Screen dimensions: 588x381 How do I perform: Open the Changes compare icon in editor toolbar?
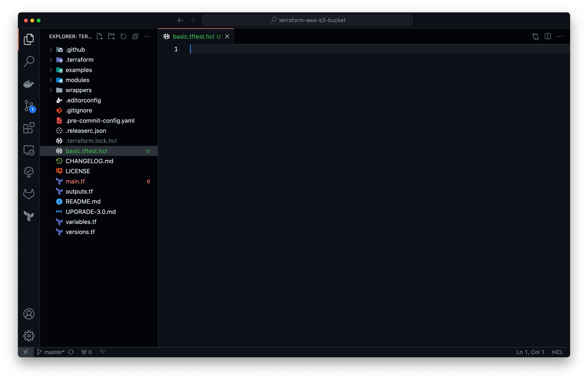tap(535, 36)
